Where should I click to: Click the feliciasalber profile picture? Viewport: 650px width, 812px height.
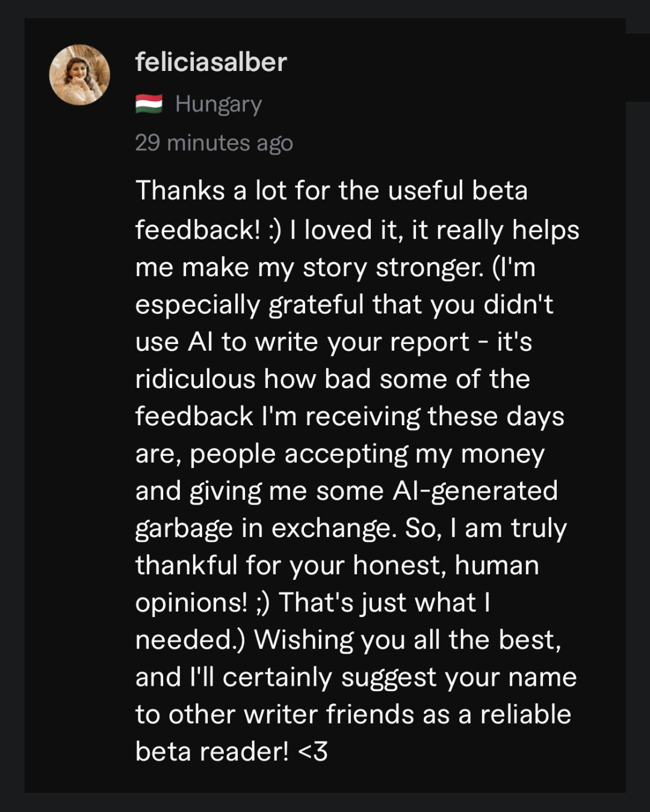pos(79,75)
